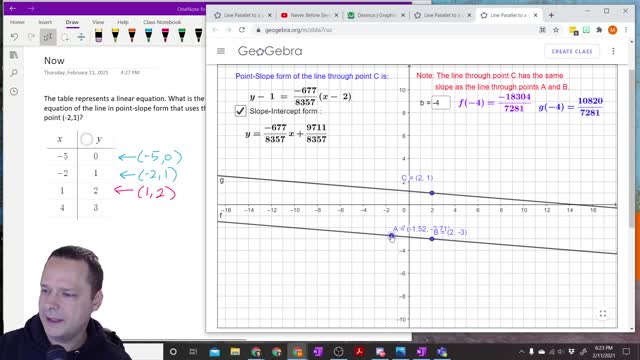Screen dimensions: 640x360
Task: Choose the Insert Space tool in OneNote
Action: [x=81, y=37]
